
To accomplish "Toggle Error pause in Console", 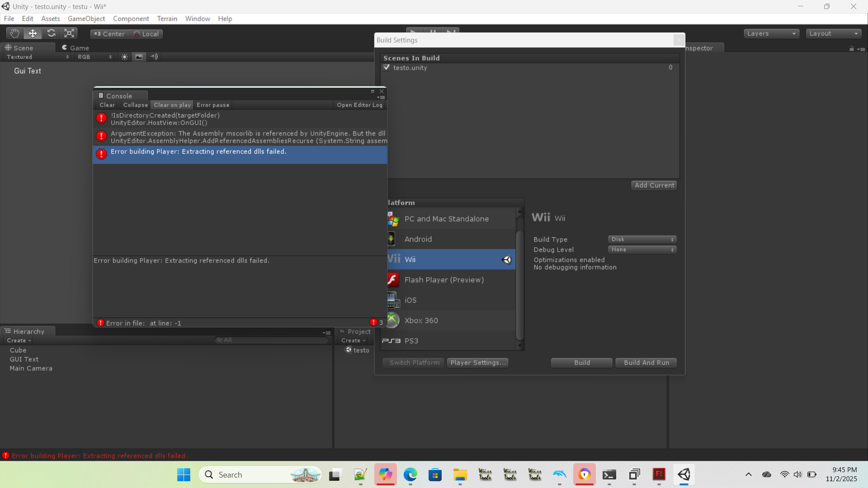I will pos(213,105).
